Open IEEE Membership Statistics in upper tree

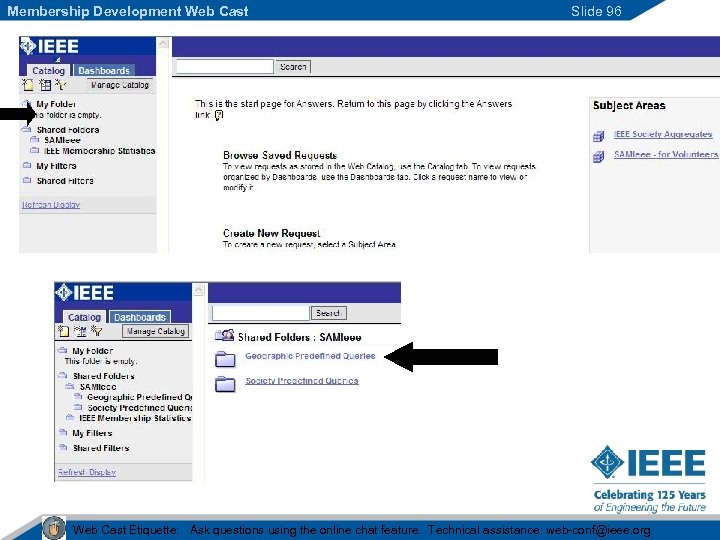[99, 151]
